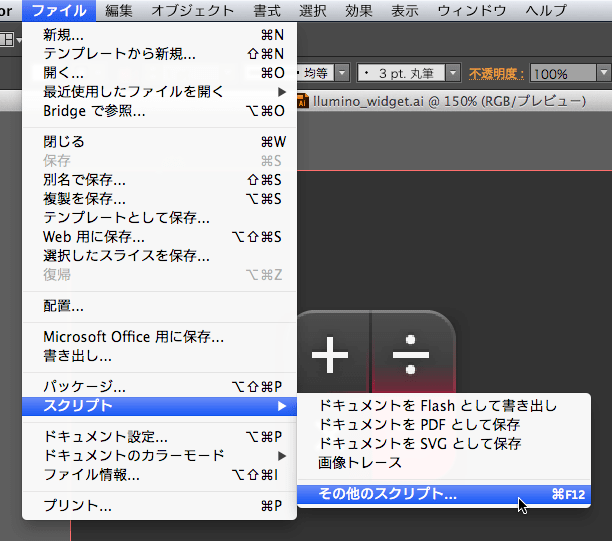Choose Web 用に保存...

tap(160, 237)
